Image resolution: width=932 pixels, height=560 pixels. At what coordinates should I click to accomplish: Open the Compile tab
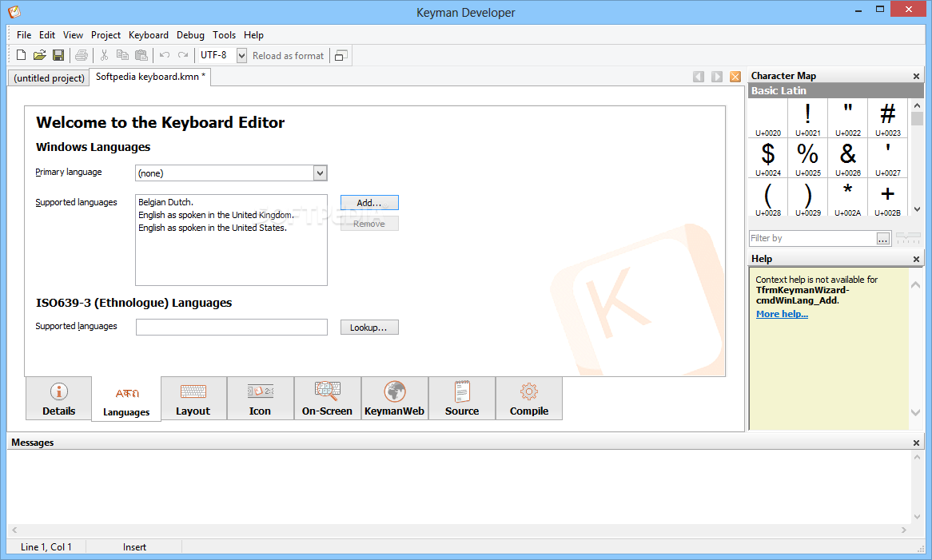(529, 399)
